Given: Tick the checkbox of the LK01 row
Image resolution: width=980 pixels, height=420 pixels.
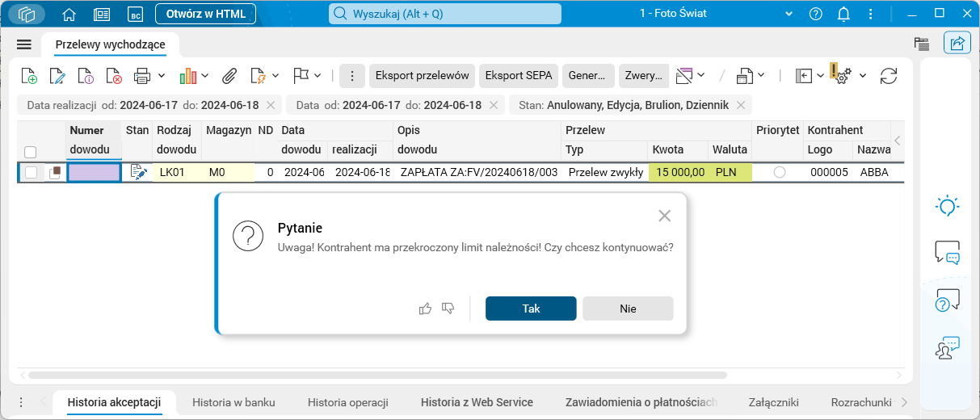Looking at the screenshot, I should 31,172.
